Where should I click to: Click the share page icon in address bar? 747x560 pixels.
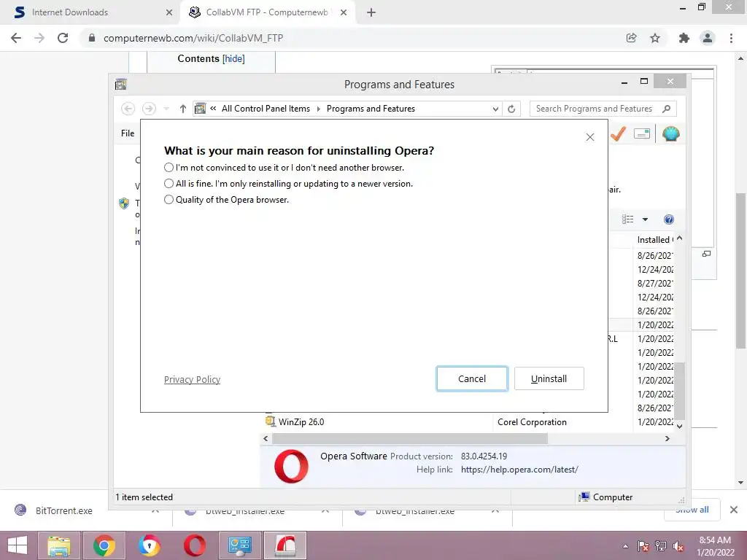click(x=631, y=38)
